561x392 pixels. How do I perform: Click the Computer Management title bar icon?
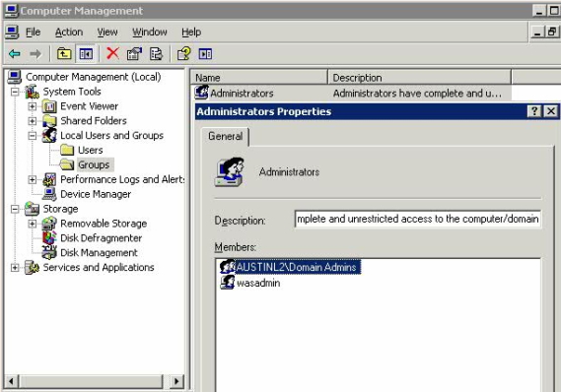pyautogui.click(x=11, y=11)
